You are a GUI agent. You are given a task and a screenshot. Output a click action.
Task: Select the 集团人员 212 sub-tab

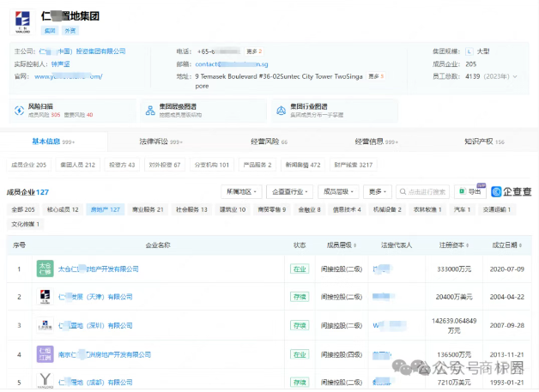click(77, 164)
